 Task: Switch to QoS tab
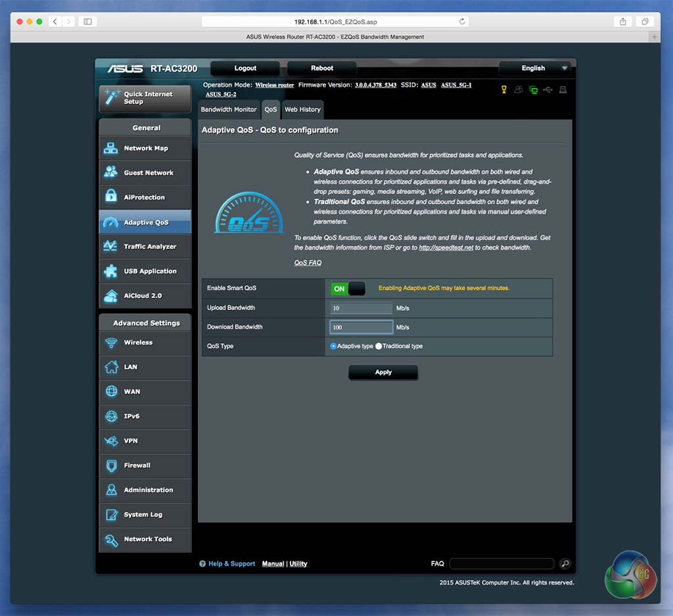[x=270, y=110]
